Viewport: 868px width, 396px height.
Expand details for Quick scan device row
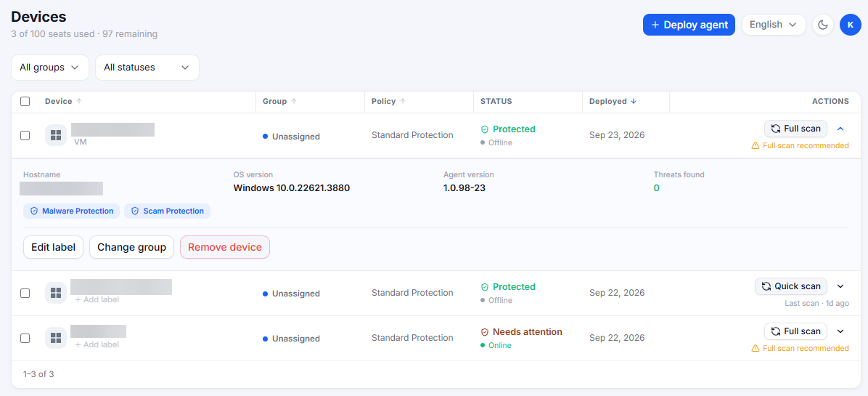[x=840, y=286]
